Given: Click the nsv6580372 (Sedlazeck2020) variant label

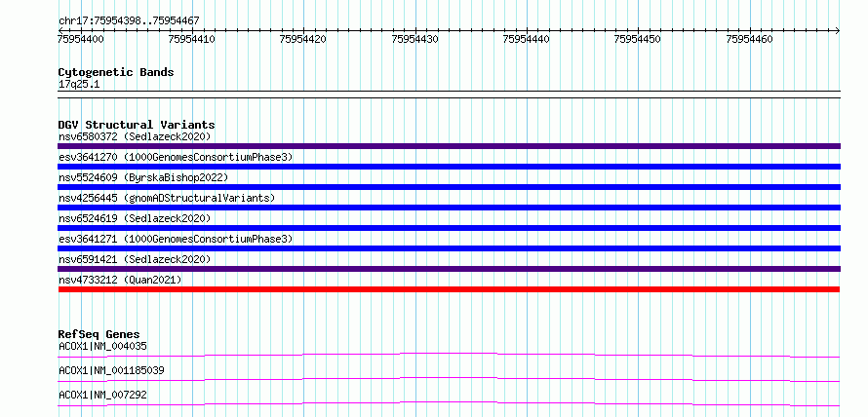Looking at the screenshot, I should click(x=135, y=136).
